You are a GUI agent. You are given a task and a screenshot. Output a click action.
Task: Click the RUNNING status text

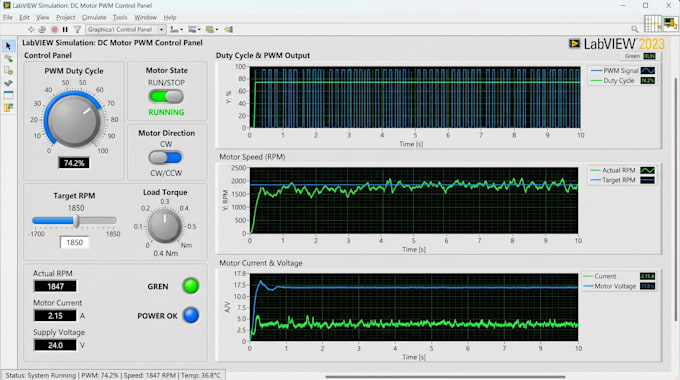pos(166,112)
